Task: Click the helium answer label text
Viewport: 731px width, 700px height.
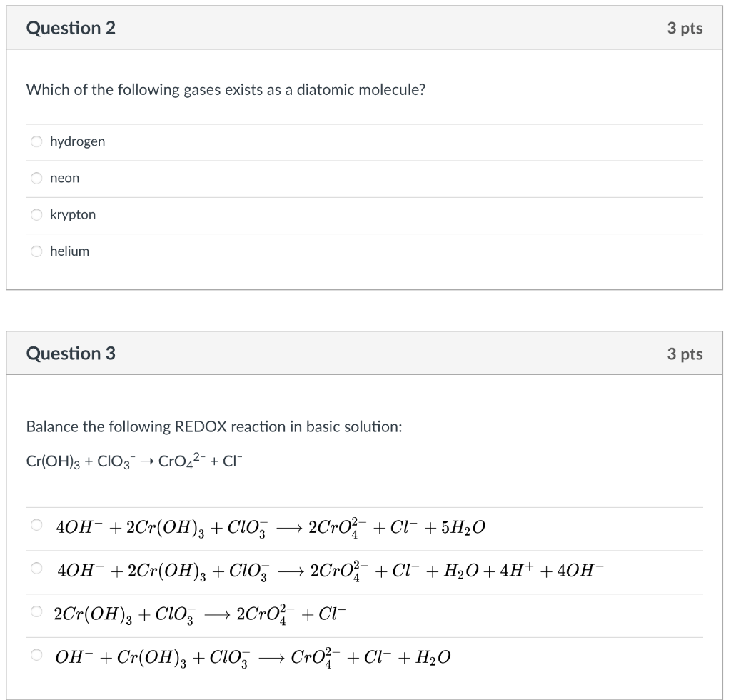Action: 70,251
